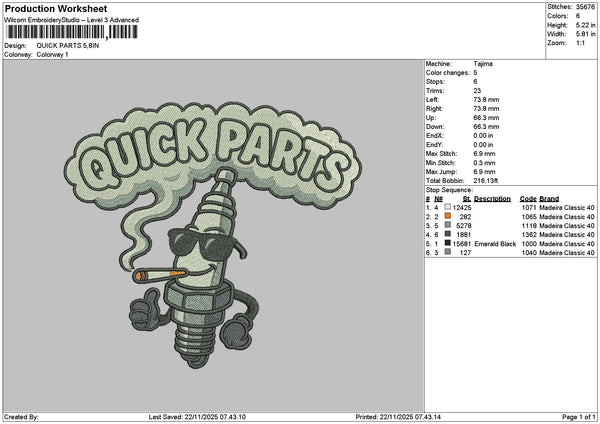Click the Production Worksheet title
This screenshot has width=600, height=424.
pyautogui.click(x=56, y=8)
